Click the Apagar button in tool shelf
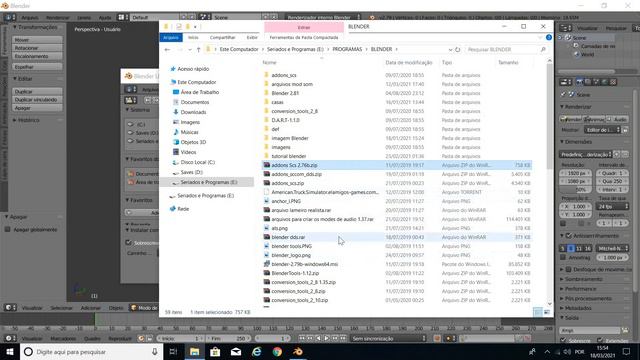The image size is (640, 360). (x=38, y=108)
